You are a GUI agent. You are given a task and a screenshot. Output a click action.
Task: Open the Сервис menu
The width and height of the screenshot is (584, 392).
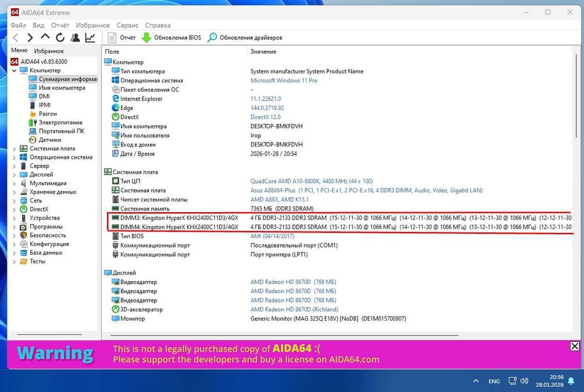[x=127, y=25]
